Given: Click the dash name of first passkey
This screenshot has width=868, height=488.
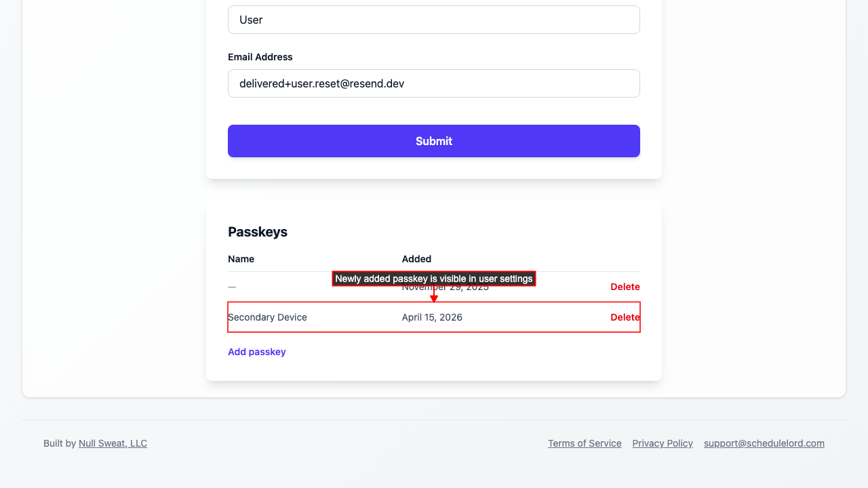Looking at the screenshot, I should pyautogui.click(x=232, y=287).
